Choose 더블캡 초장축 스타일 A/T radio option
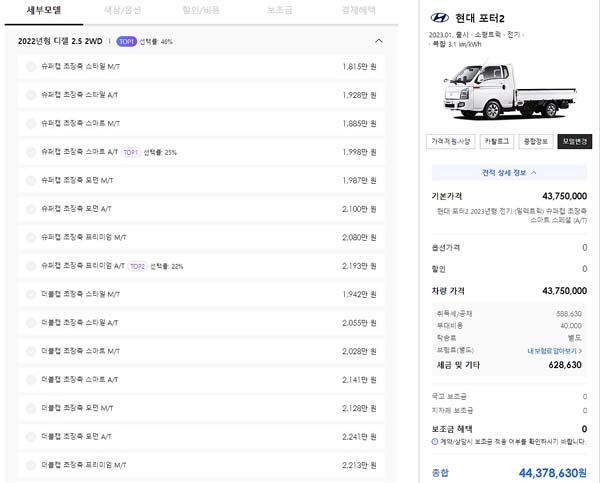Image resolution: width=600 pixels, height=483 pixels. click(31, 323)
